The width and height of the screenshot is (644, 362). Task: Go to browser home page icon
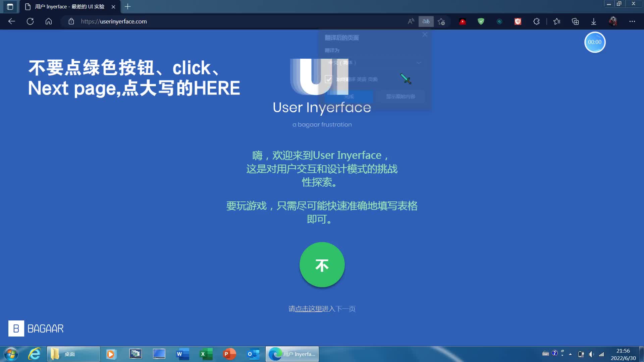[x=49, y=21]
